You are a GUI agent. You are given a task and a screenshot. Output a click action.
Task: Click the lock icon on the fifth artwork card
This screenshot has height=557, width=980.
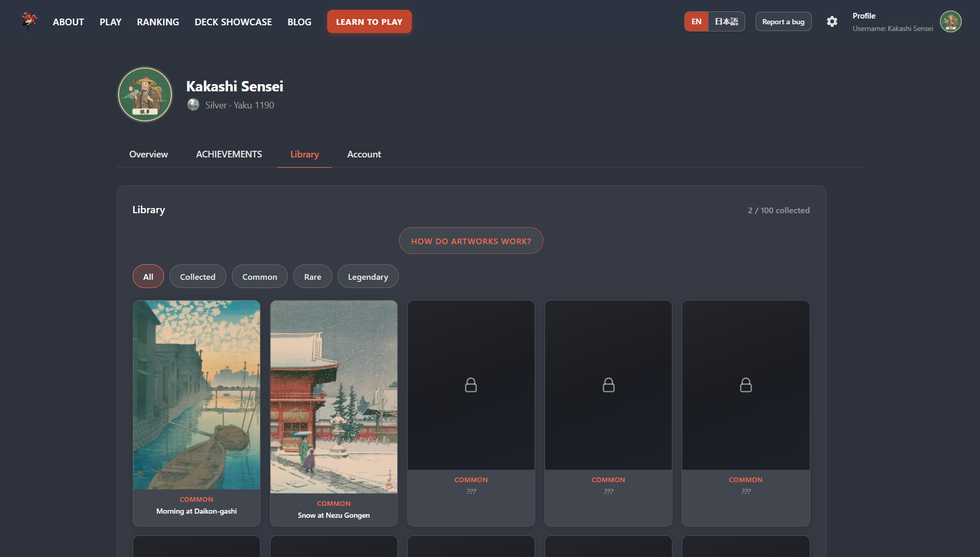click(x=746, y=385)
